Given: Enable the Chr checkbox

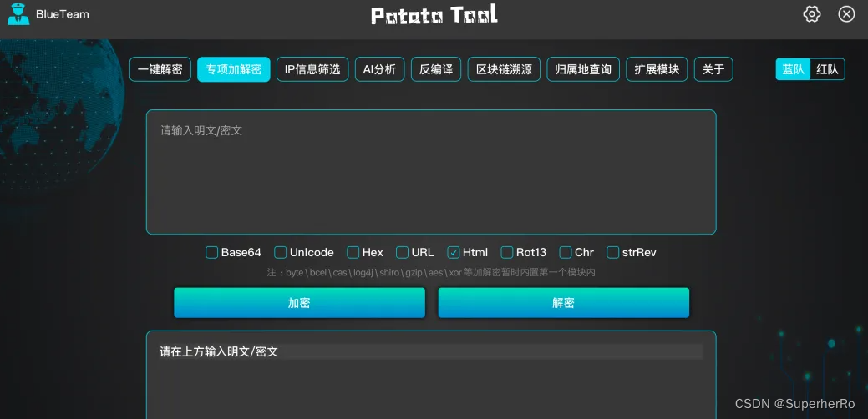Looking at the screenshot, I should 566,253.
